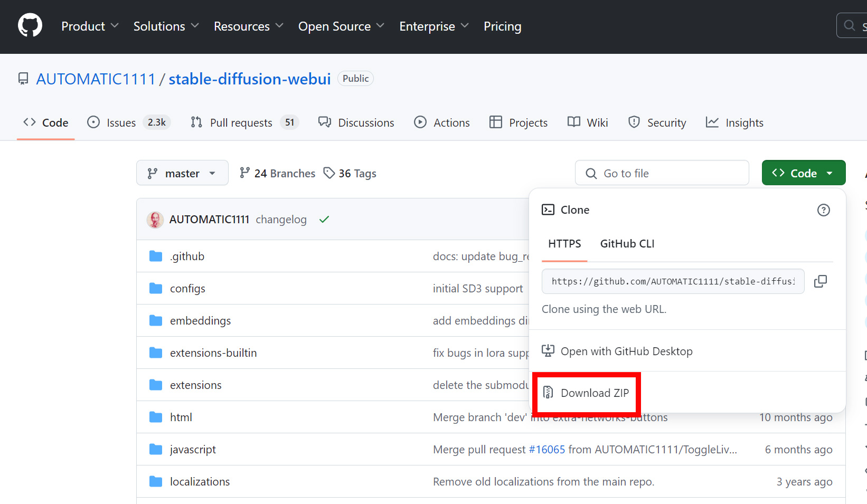
Task: Select the HTTPS clone tab
Action: coord(564,244)
